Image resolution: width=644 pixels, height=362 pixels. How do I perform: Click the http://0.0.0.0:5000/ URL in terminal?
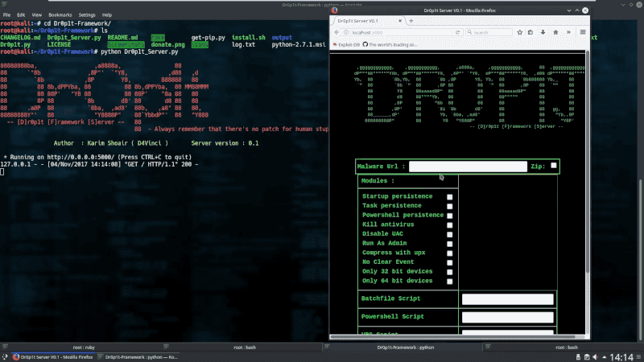point(80,157)
